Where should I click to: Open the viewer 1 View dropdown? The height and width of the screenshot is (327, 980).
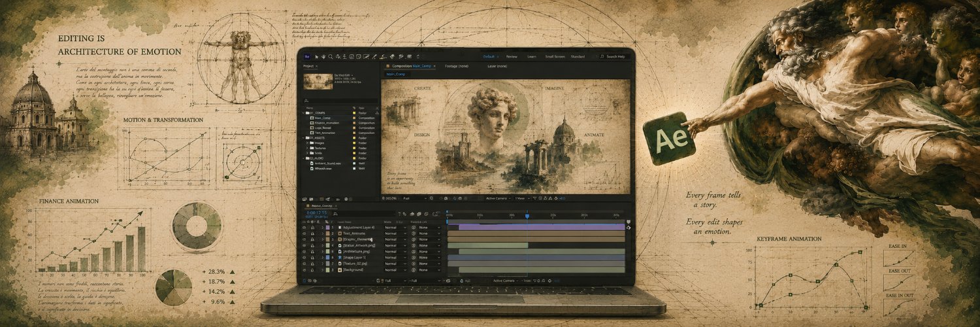click(521, 198)
